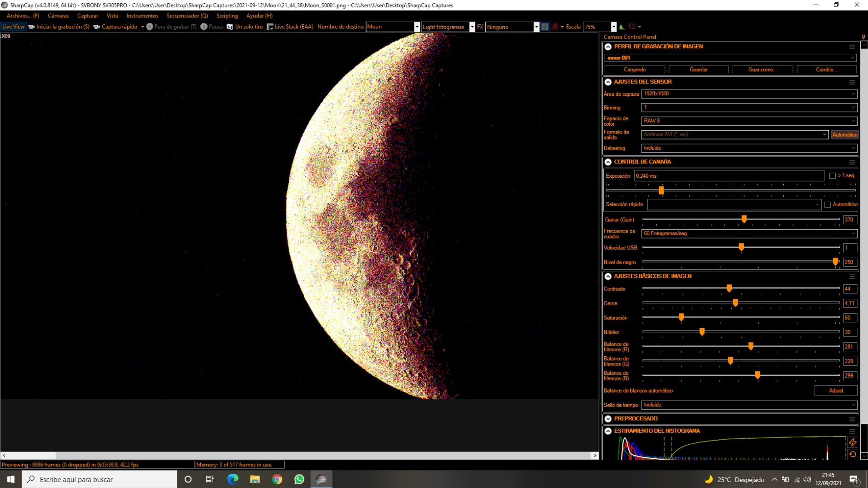
Task: Click the Iniciar la grabación record icon
Action: [32, 27]
